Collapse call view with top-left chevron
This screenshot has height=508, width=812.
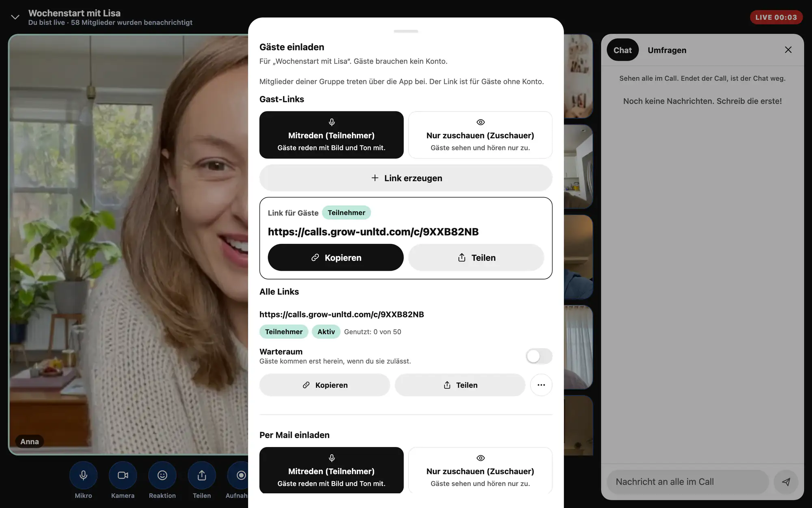15,17
